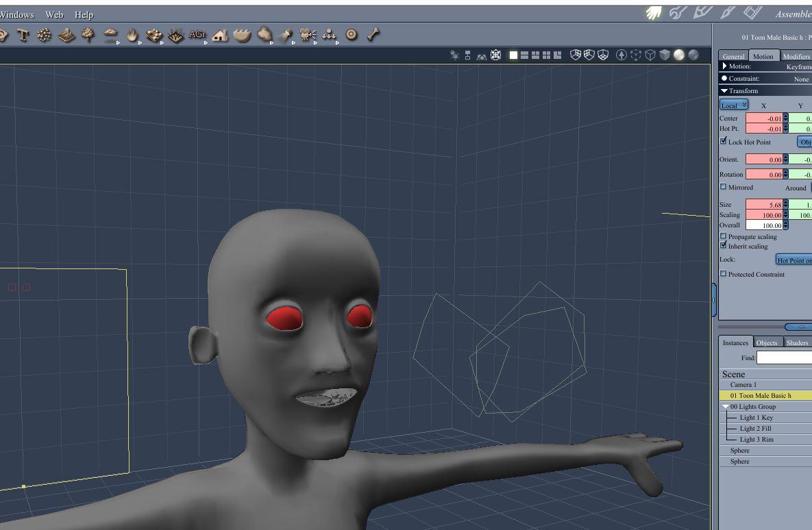Click the house-shaped toolbar icon
This screenshot has height=530, width=812.
click(x=220, y=35)
